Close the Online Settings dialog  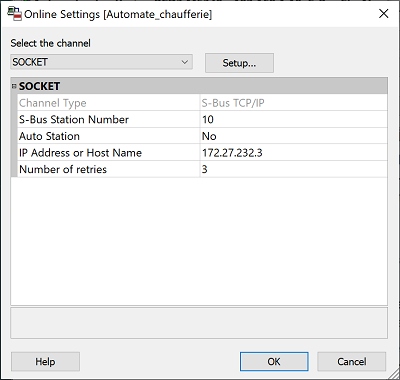pos(384,14)
